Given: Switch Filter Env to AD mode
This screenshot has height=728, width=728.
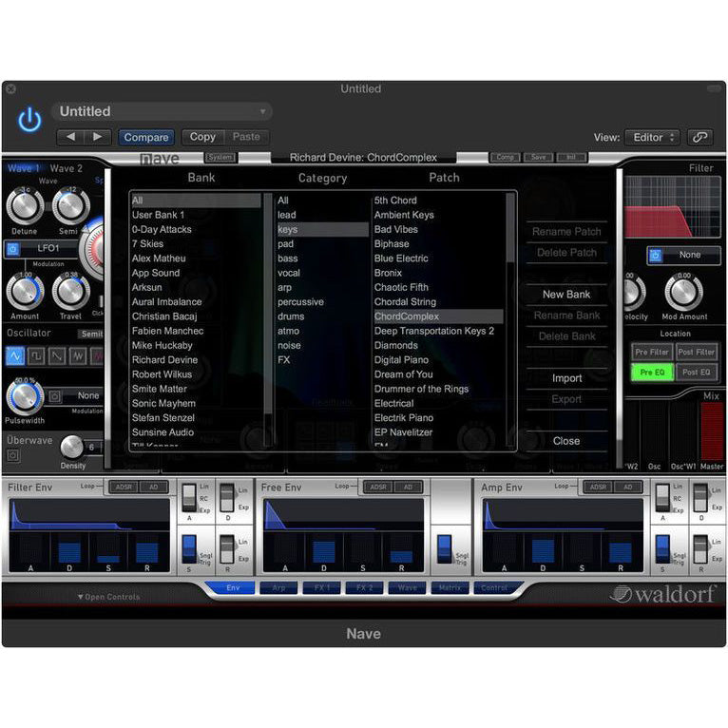Looking at the screenshot, I should tap(150, 487).
